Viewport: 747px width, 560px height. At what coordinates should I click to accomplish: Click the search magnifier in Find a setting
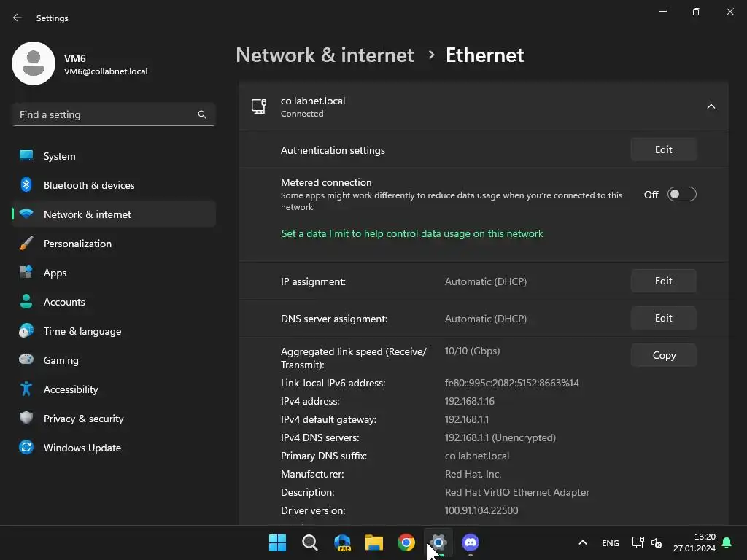202,114
